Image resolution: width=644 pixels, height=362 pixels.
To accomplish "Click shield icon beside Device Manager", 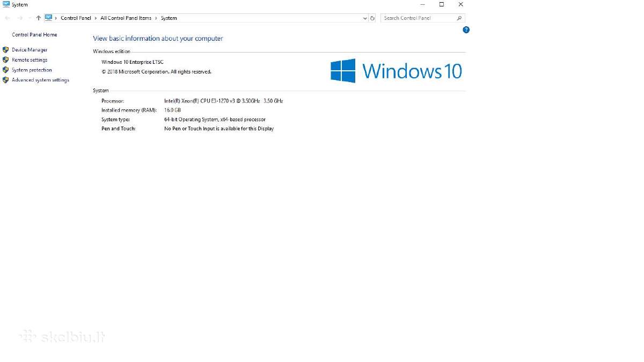I will [6, 50].
